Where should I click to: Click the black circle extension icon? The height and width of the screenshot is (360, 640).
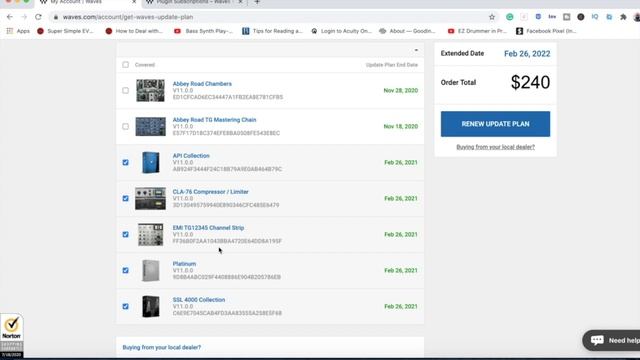pyautogui.click(x=581, y=17)
